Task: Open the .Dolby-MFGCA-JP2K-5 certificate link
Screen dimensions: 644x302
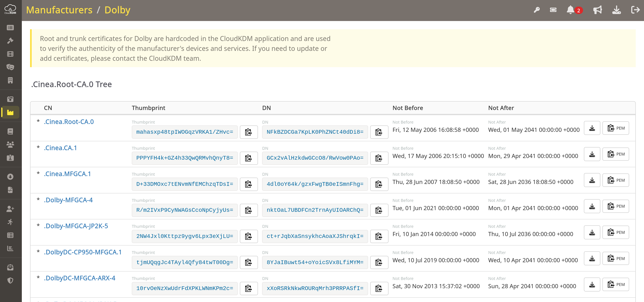Action: [76, 226]
